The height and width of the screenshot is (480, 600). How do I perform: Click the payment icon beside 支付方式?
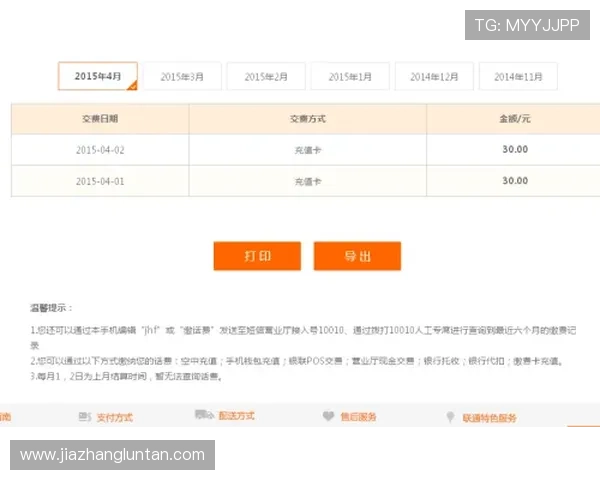85,416
